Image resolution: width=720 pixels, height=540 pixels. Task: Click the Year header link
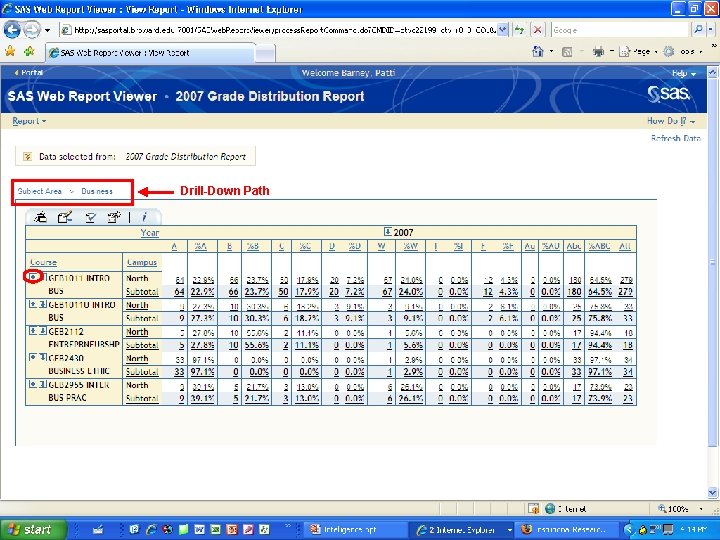click(x=150, y=232)
